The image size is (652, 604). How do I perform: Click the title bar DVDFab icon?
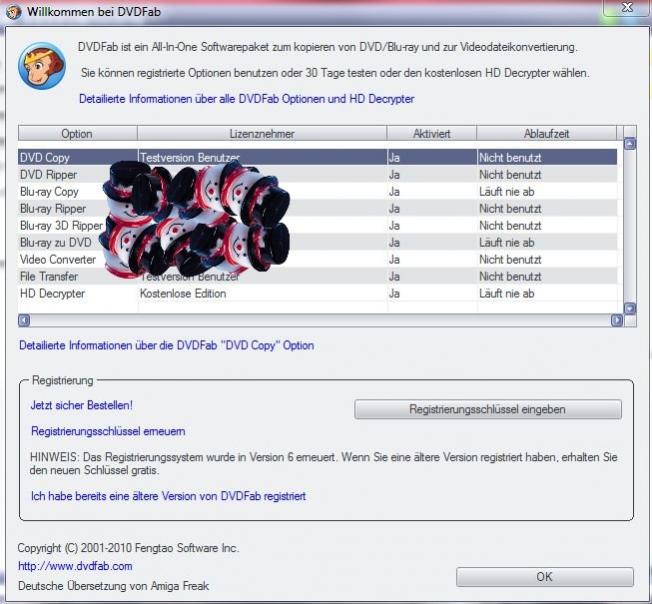12,11
